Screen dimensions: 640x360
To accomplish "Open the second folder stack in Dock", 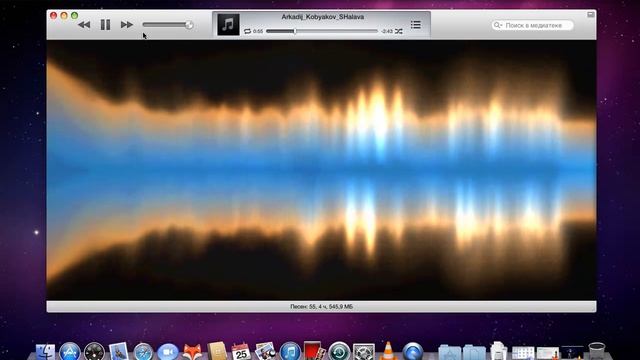I will (474, 353).
